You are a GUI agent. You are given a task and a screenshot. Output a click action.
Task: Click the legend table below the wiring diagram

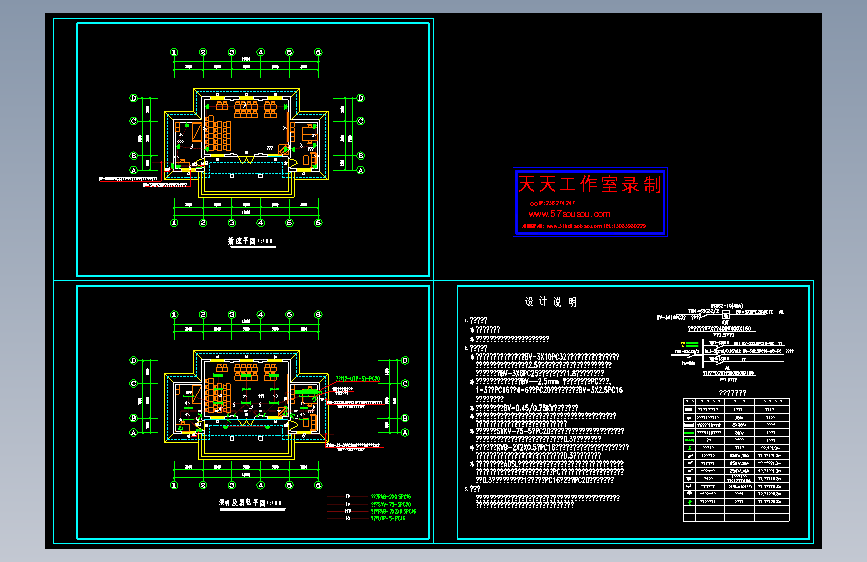(x=736, y=460)
